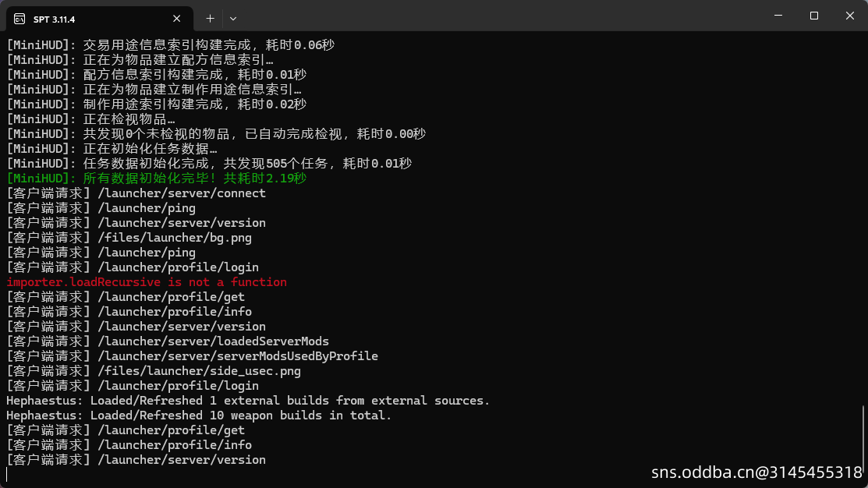Expand the new tab profile dropdown chevron
Image resolution: width=868 pixels, height=488 pixels.
coord(233,18)
